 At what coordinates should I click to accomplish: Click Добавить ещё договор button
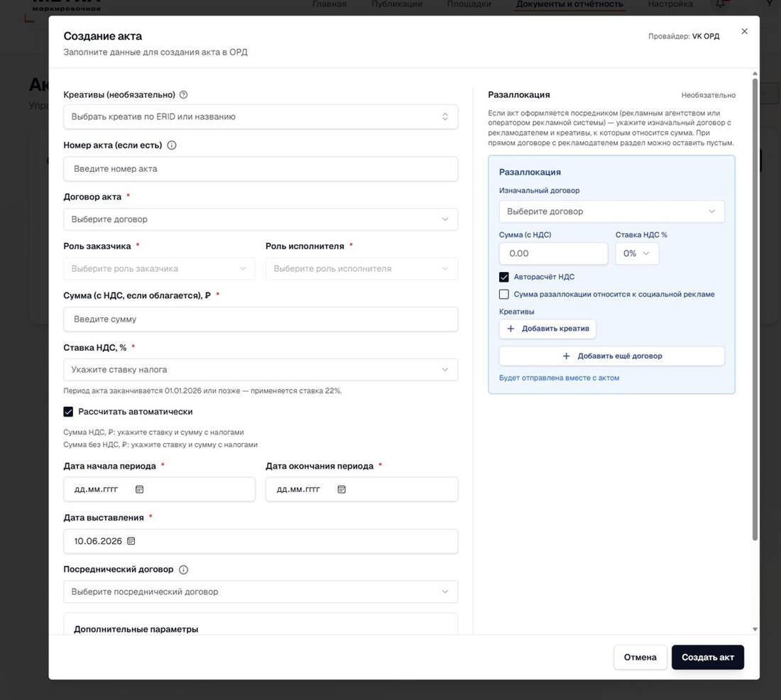611,356
